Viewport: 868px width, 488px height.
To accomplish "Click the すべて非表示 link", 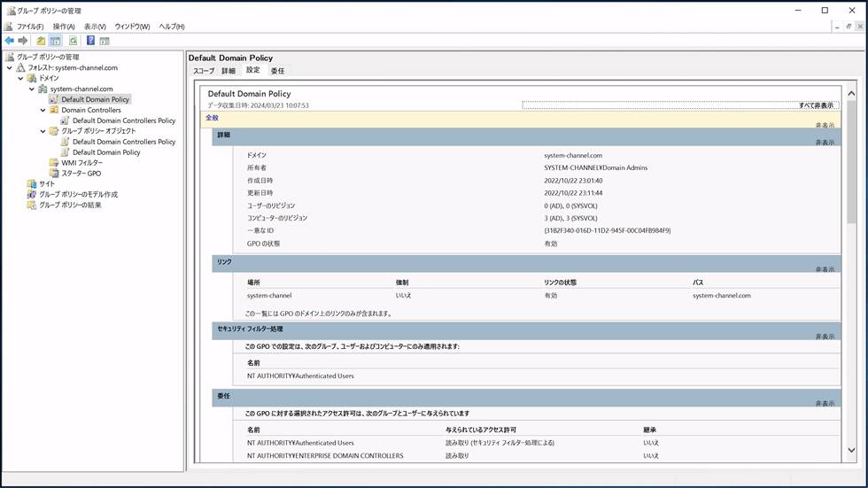I will coord(816,105).
